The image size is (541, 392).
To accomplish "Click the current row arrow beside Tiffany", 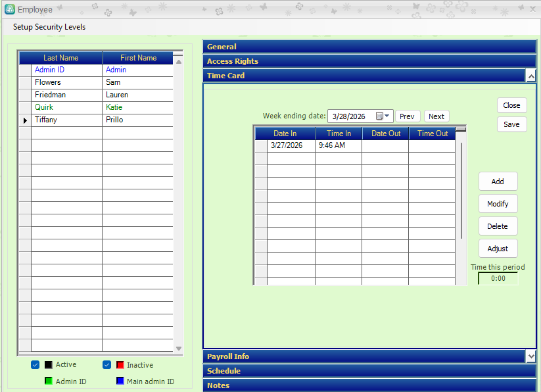I will [x=25, y=120].
